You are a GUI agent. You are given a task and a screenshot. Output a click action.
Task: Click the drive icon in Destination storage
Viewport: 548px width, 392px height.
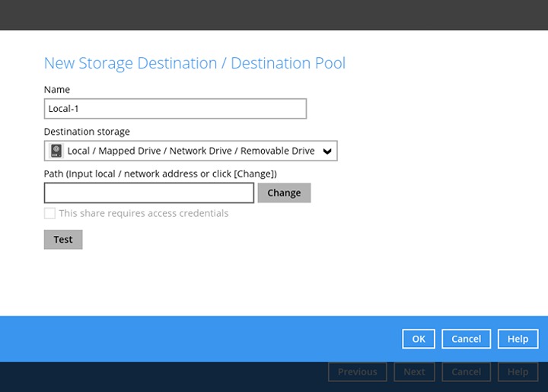point(56,151)
